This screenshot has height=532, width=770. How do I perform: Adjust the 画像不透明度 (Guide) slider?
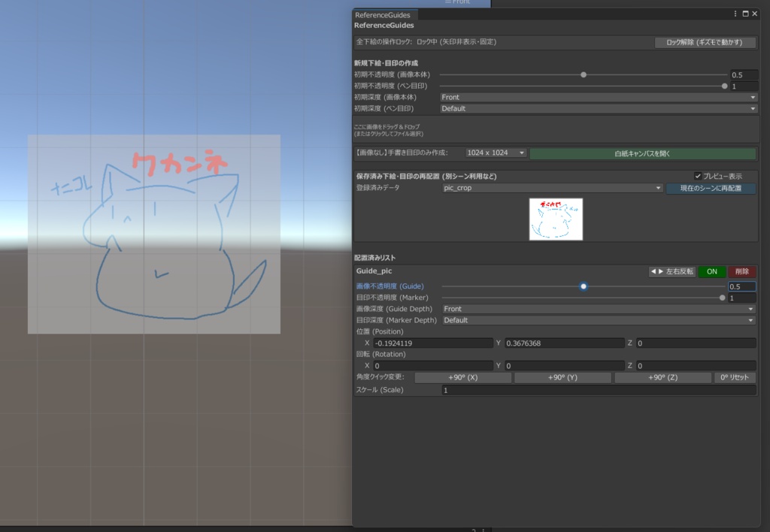[584, 286]
